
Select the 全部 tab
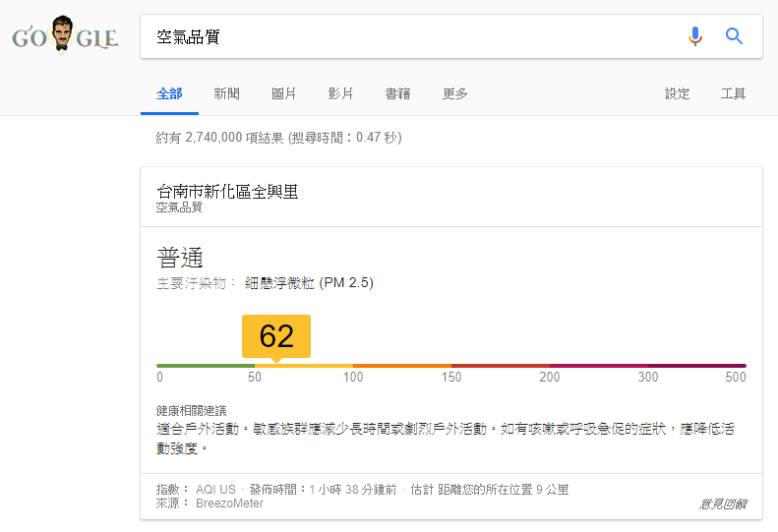pyautogui.click(x=169, y=93)
